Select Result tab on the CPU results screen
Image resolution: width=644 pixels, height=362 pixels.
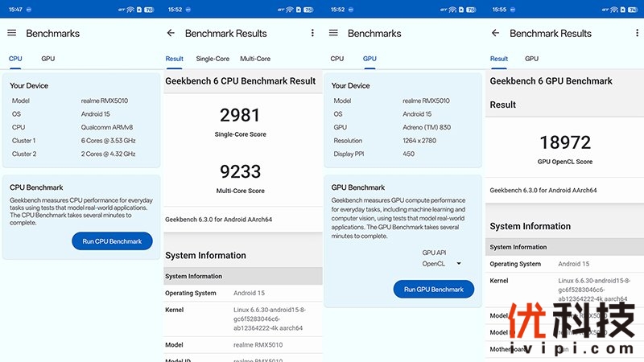coord(175,59)
